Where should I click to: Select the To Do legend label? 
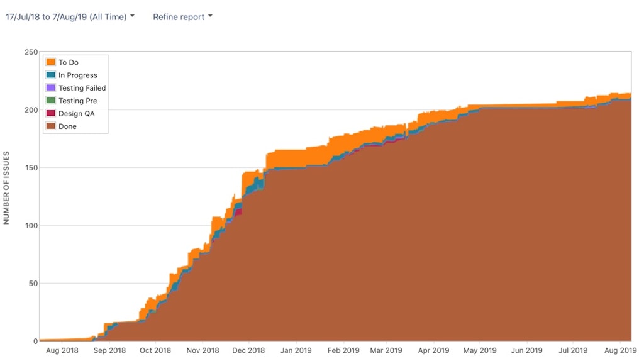(68, 62)
